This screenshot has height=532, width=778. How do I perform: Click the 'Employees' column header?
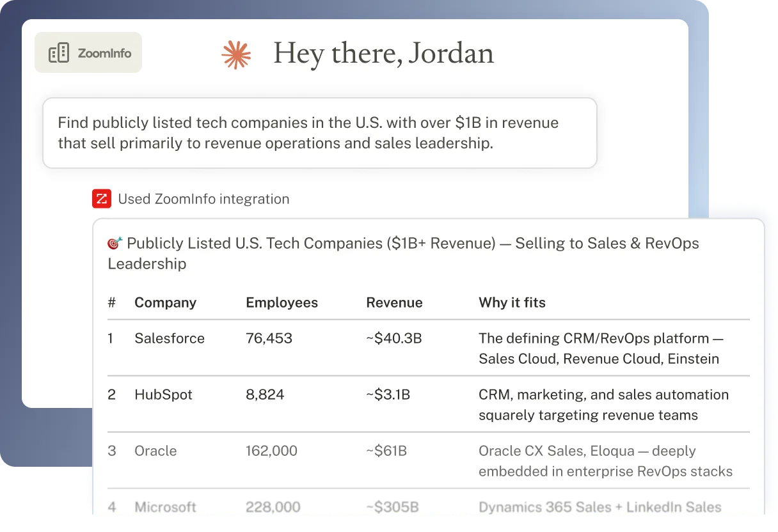pos(282,302)
